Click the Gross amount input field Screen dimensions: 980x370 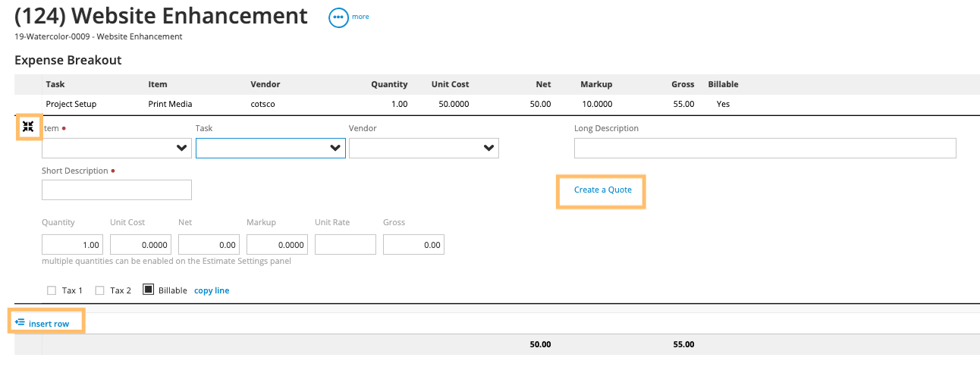[x=413, y=244]
